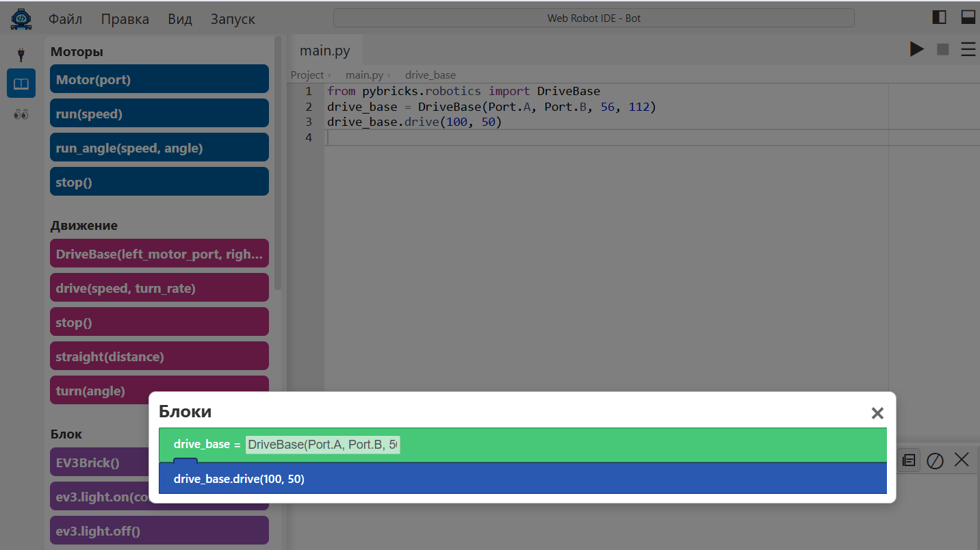Image resolution: width=980 pixels, height=550 pixels.
Task: Click the robot app logo icon
Action: pyautogui.click(x=21, y=18)
